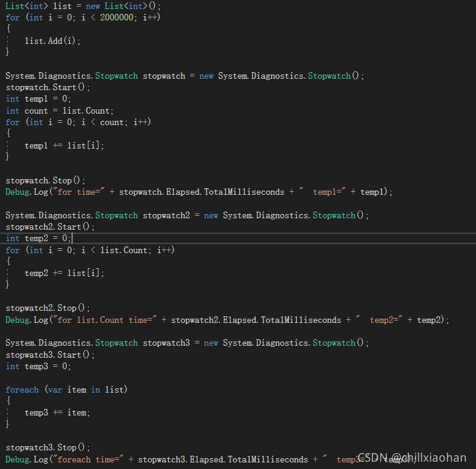
Task: Click the Debug.Log line with "for time="
Action: point(199,192)
